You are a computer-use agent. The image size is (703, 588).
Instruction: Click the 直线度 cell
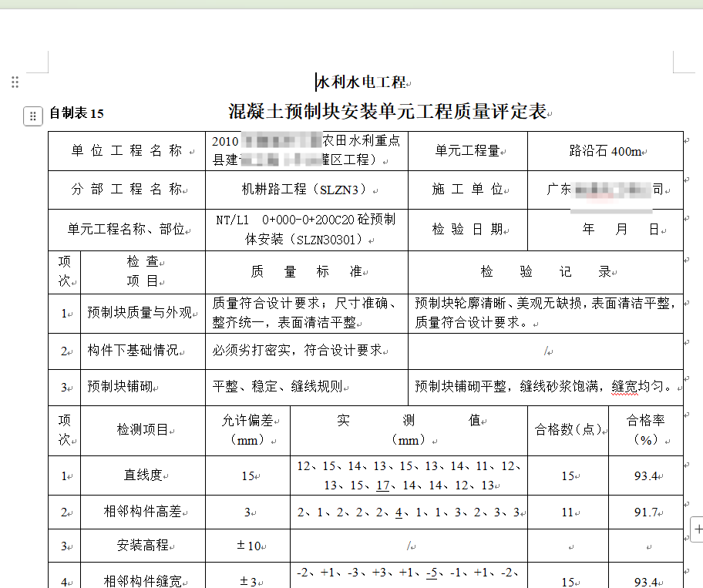point(143,475)
